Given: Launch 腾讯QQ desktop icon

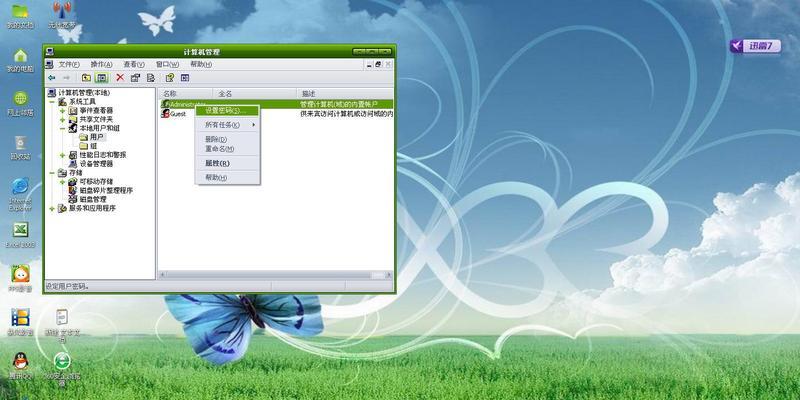Looking at the screenshot, I should pos(20,366).
